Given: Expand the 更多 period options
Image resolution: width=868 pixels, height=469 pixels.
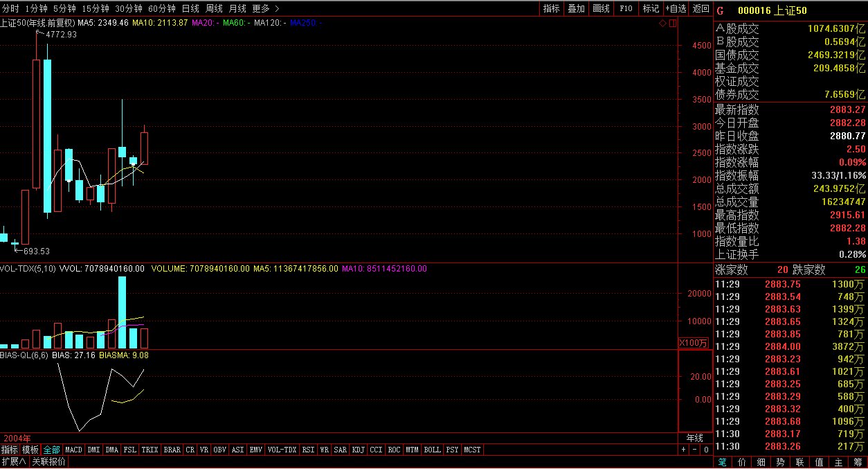Looking at the screenshot, I should tap(266, 9).
